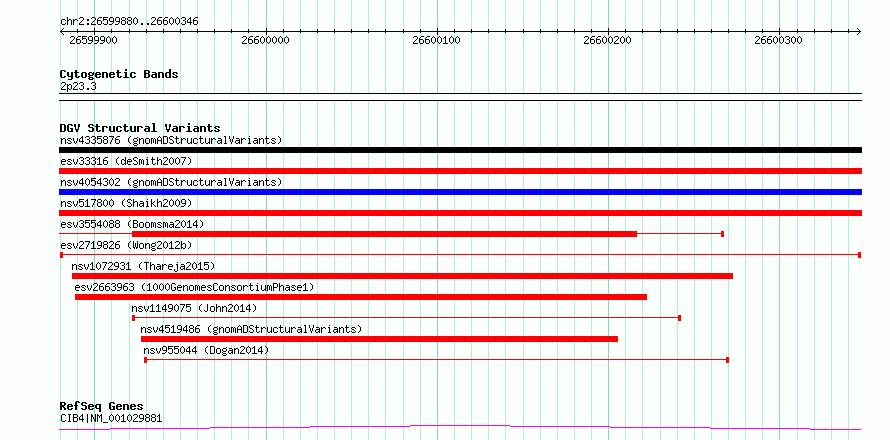Image resolution: width=890 pixels, height=440 pixels.
Task: Click the 26600000 ruler position
Action: click(x=265, y=40)
